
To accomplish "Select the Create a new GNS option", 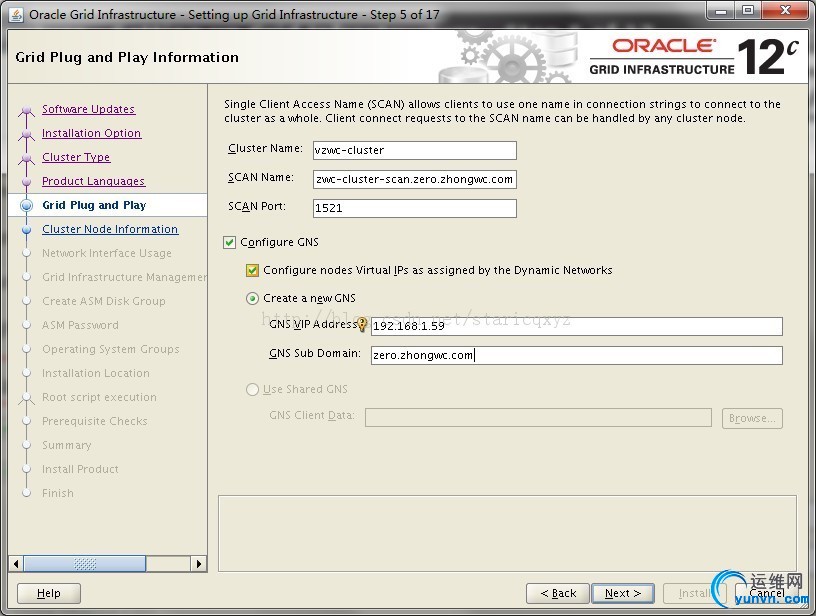I will [253, 298].
